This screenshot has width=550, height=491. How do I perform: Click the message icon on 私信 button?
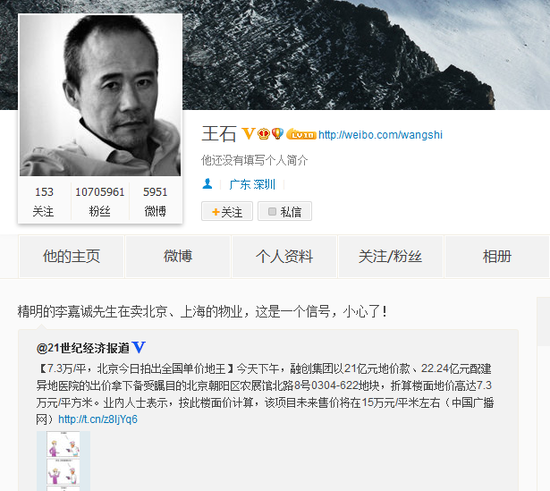point(272,211)
